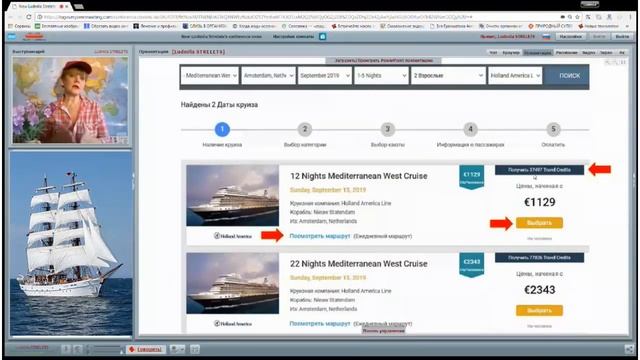The image size is (640, 360).
Task: Click the sailing ship image in the left panel
Action: click(71, 243)
